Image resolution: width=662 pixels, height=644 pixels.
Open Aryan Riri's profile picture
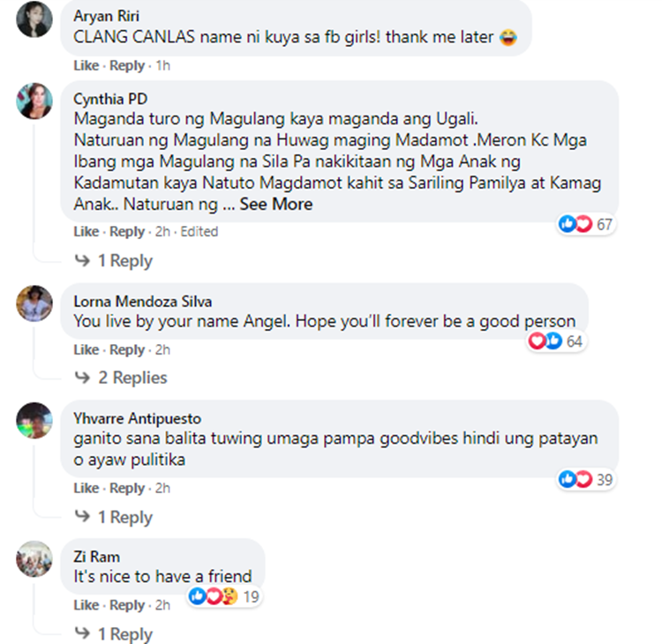(34, 19)
